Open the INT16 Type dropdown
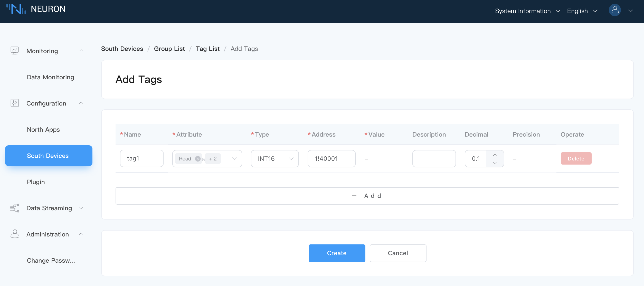 (275, 159)
